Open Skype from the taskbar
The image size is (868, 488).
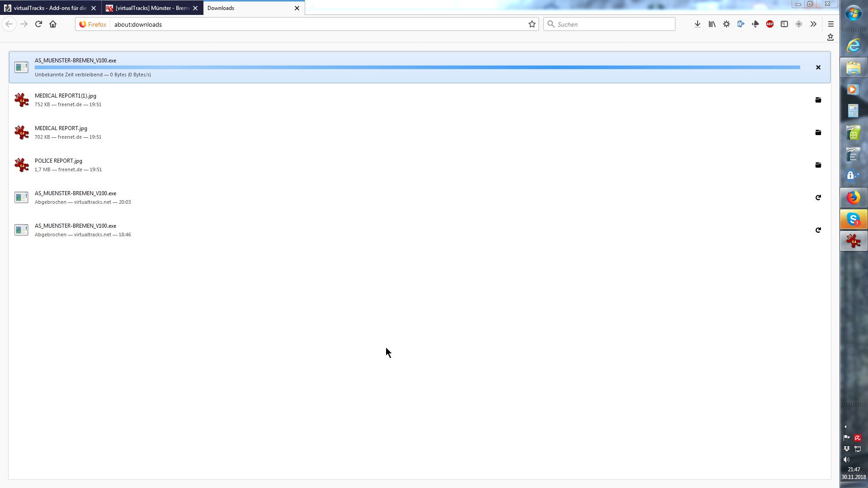[853, 220]
